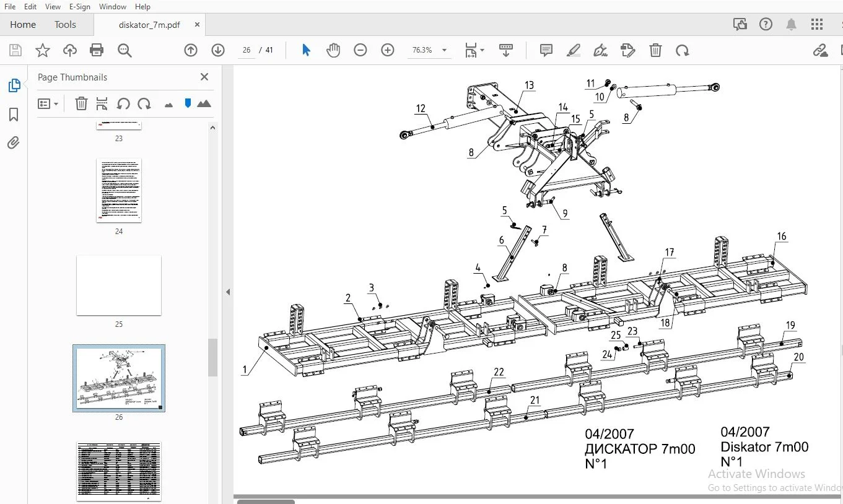This screenshot has height=504, width=843.
Task: Select the page 23 thumbnail
Action: click(x=119, y=126)
